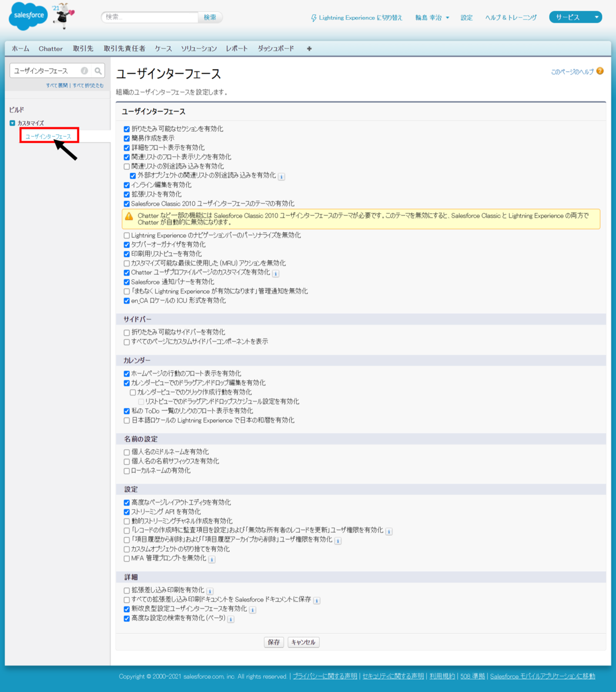Open the サービス app menu dropdown
Viewport: 616px width, 692px height.
575,17
